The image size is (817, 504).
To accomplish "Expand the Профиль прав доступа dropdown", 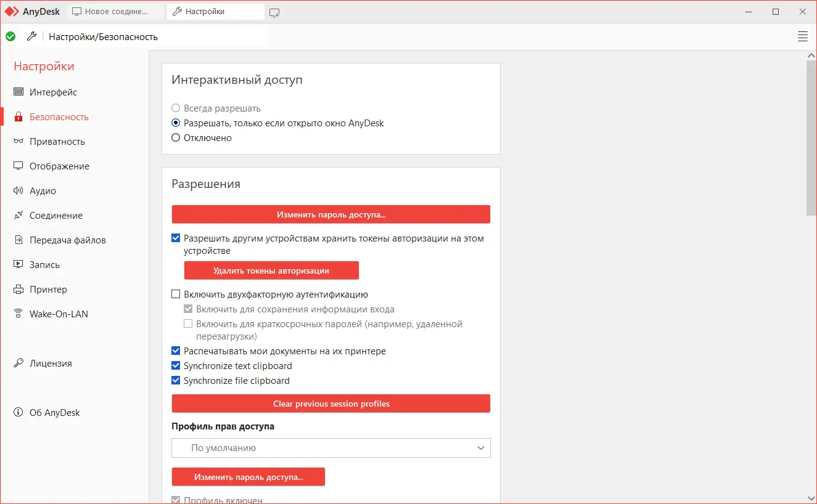I will point(331,448).
